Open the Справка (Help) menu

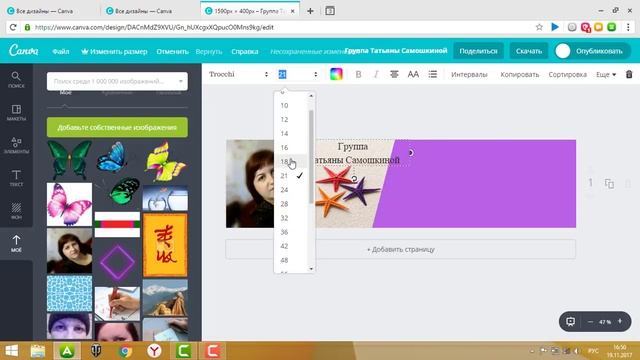coord(245,51)
